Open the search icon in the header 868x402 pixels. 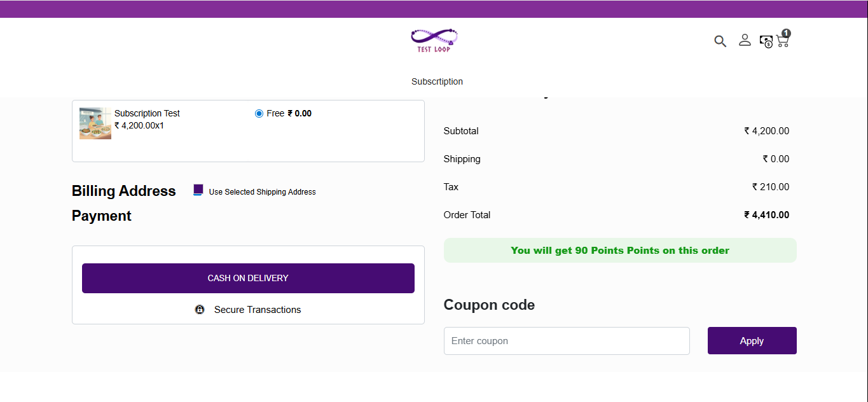click(720, 41)
